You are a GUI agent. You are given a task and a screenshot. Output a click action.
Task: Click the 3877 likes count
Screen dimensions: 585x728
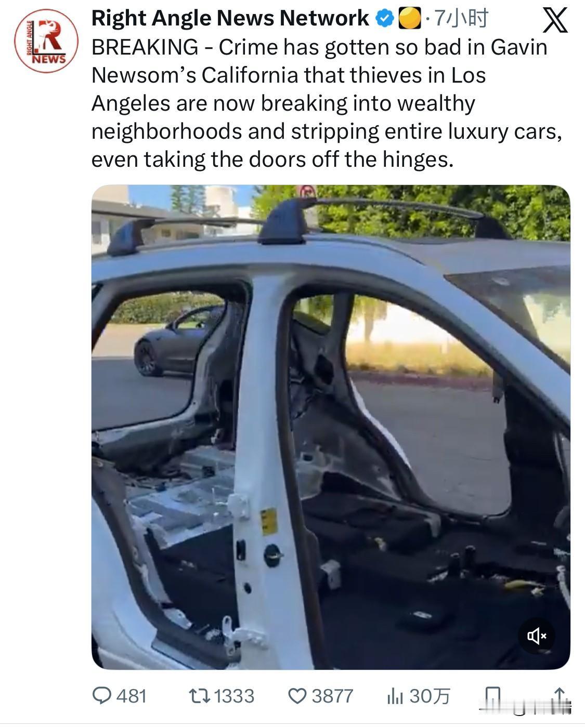332,696
